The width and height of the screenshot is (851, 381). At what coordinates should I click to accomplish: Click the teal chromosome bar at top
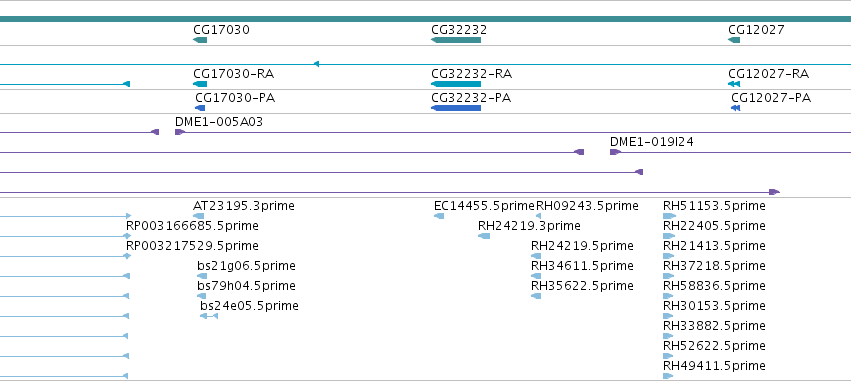[x=426, y=19]
